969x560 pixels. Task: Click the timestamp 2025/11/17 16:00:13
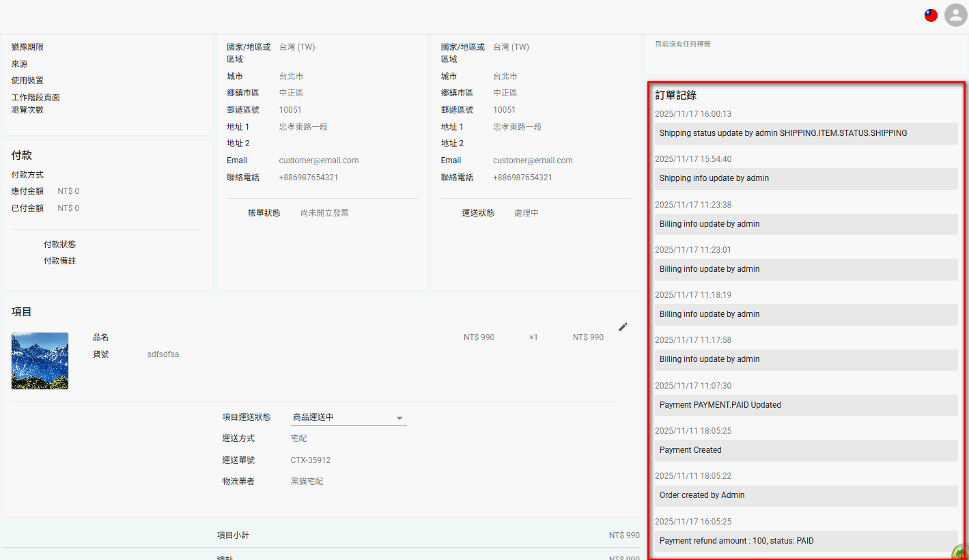click(693, 114)
